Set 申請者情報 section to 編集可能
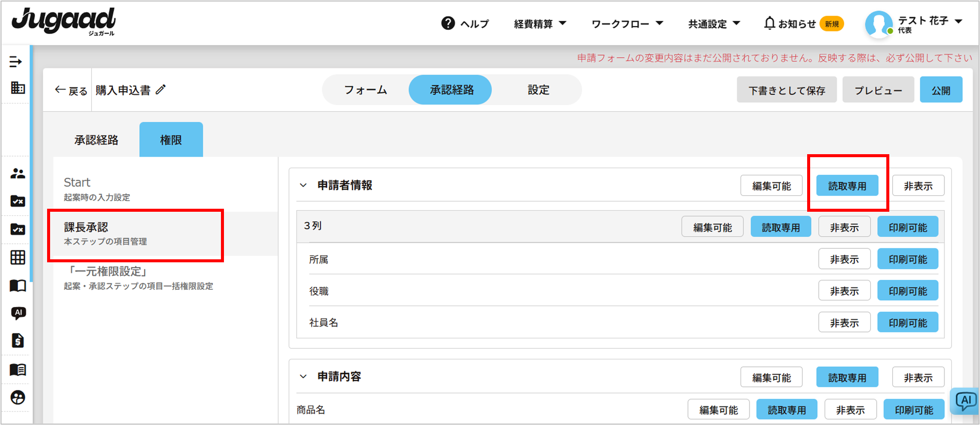The image size is (980, 425). [x=771, y=186]
